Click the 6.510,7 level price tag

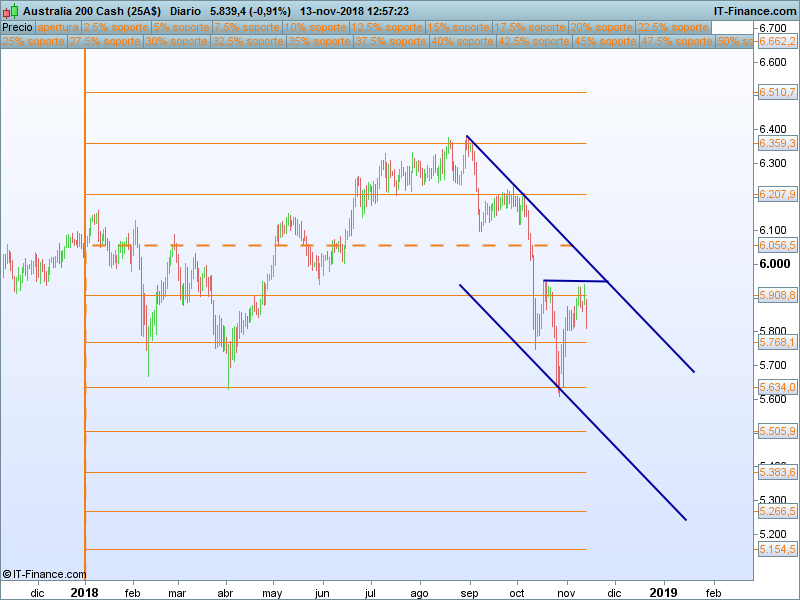(777, 92)
